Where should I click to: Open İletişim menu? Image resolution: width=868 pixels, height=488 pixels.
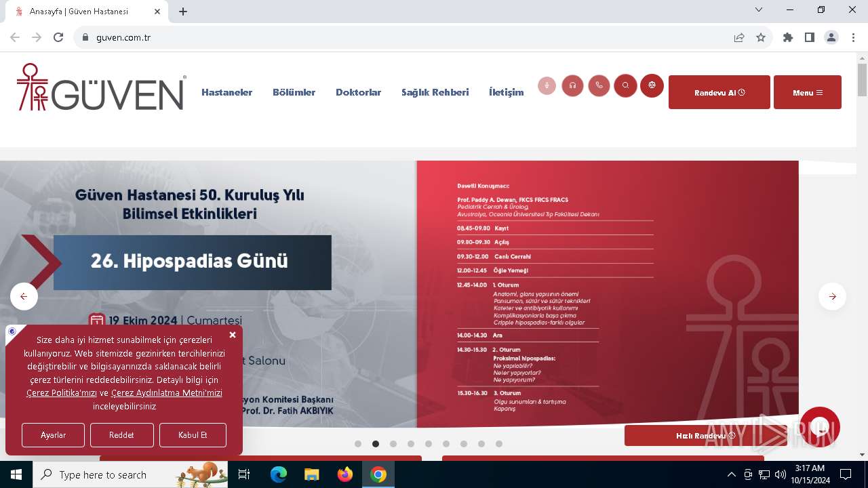coord(506,92)
